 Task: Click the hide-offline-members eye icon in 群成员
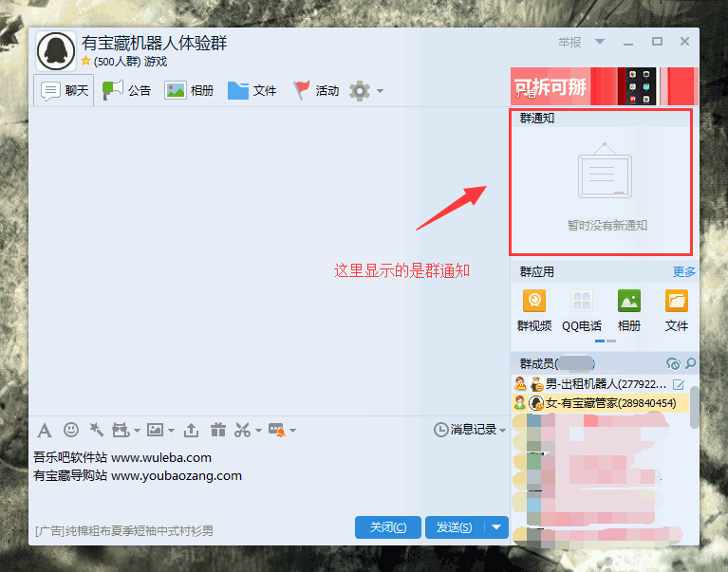click(x=673, y=363)
